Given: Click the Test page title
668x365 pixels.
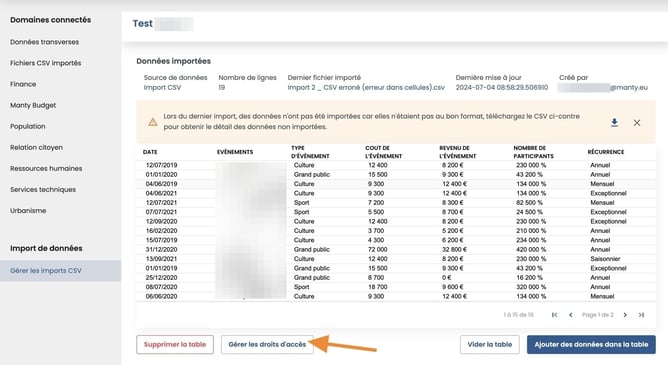Looking at the screenshot, I should [142, 24].
